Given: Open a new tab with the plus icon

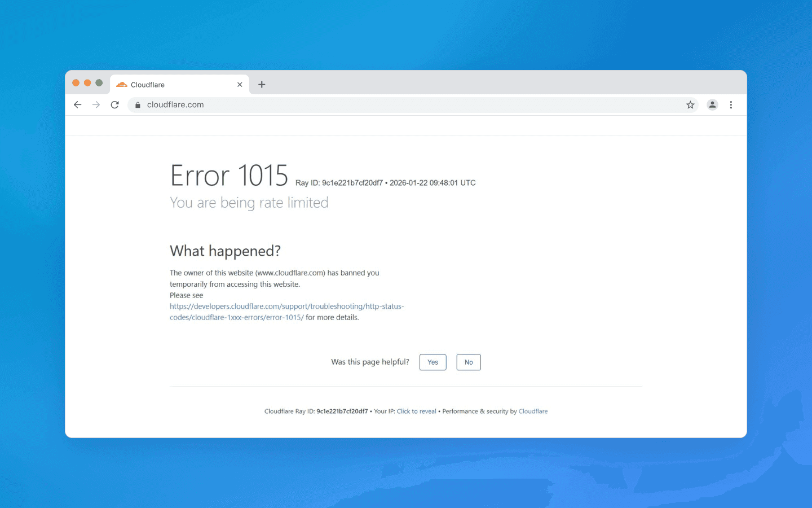Looking at the screenshot, I should [x=262, y=84].
